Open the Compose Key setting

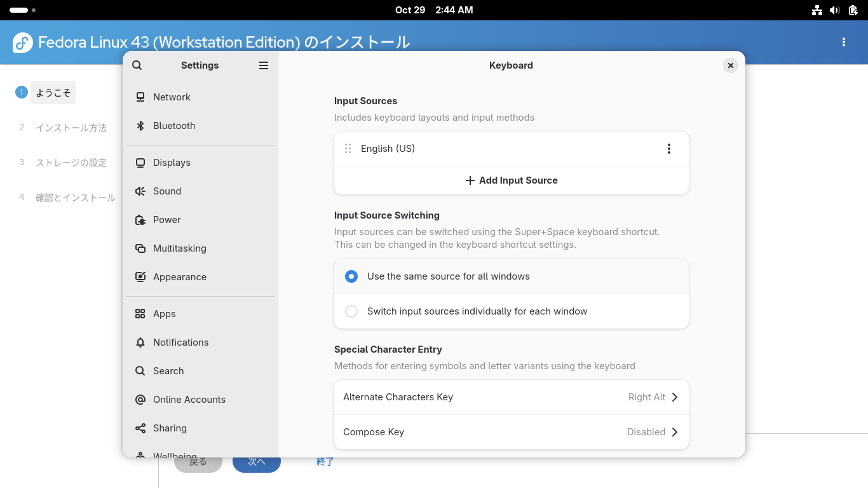tap(511, 432)
